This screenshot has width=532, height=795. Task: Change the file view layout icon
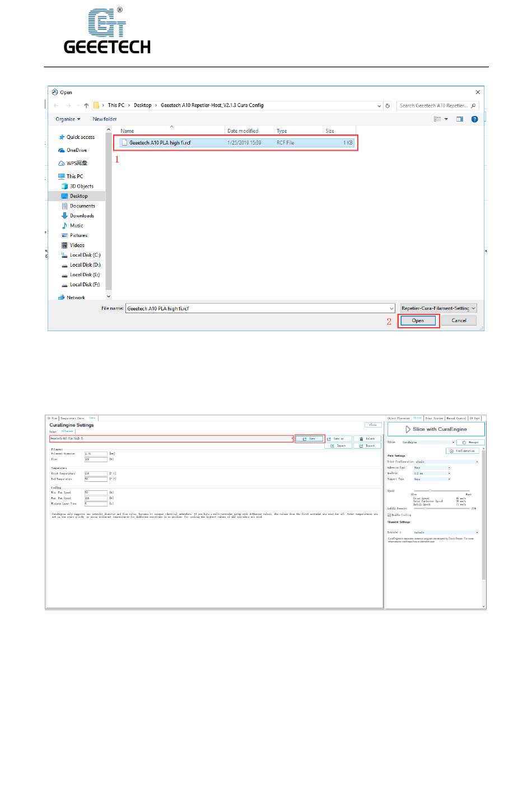(437, 119)
